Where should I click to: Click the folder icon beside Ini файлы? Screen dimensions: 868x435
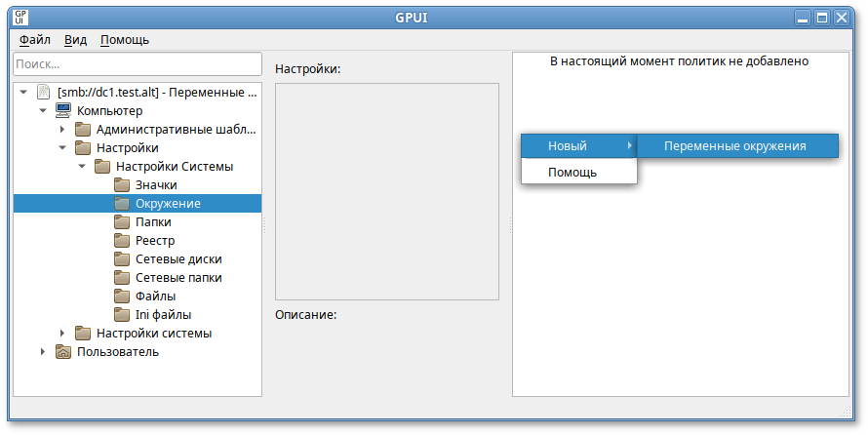(122, 315)
